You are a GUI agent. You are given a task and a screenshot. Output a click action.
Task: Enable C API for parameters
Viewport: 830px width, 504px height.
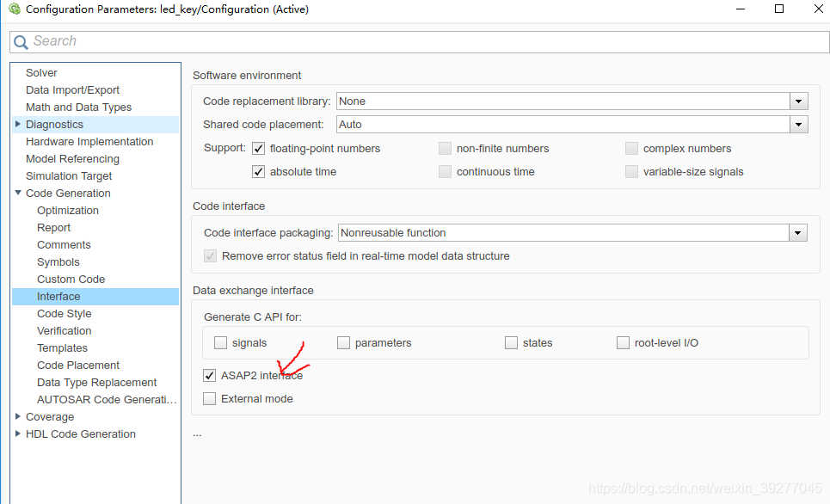(343, 343)
